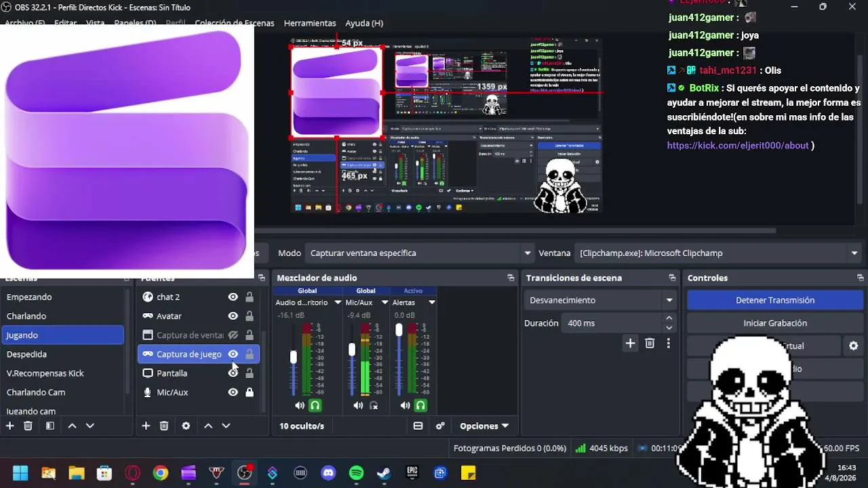Click Iniciar Grabación button
Image resolution: width=868 pixels, height=488 pixels.
click(775, 323)
